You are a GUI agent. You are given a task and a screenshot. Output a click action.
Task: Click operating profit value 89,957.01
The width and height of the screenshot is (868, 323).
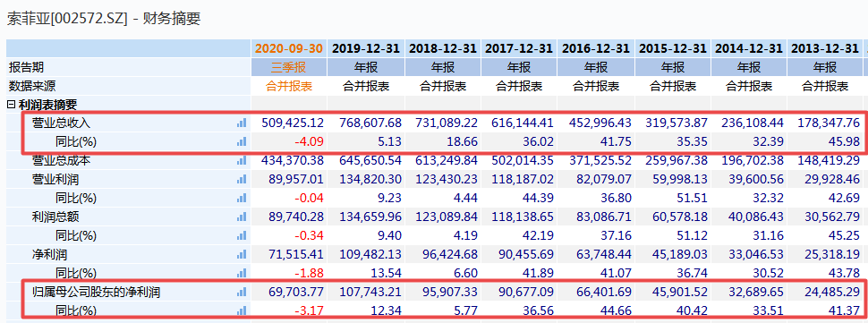[297, 179]
